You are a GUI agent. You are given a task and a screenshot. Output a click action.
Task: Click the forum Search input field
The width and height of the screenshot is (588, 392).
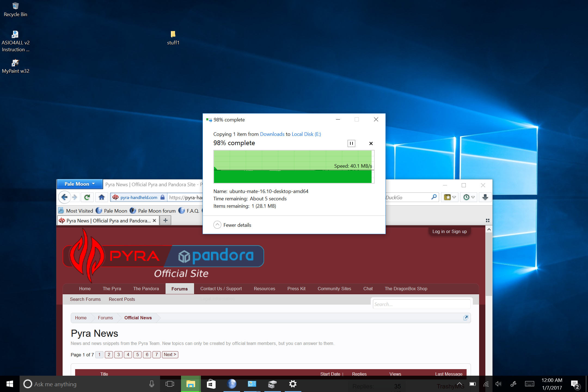click(421, 304)
